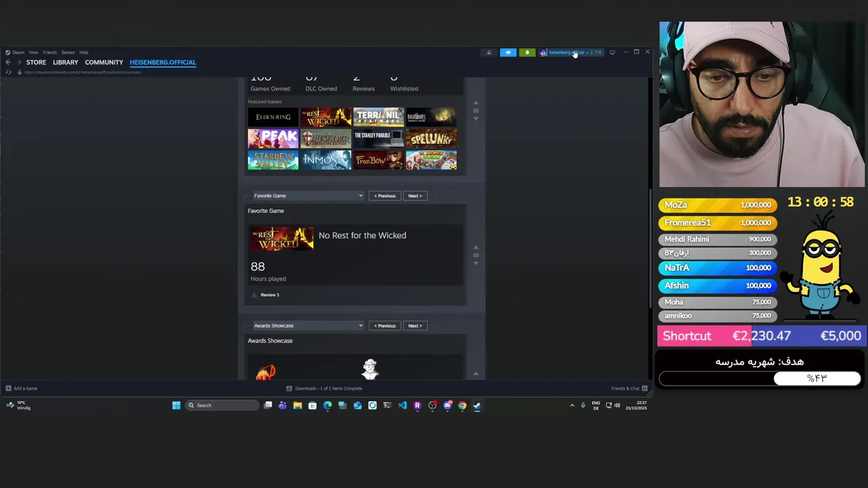This screenshot has width=868, height=488.
Task: Select the Stardew Valley featured game
Action: (273, 161)
